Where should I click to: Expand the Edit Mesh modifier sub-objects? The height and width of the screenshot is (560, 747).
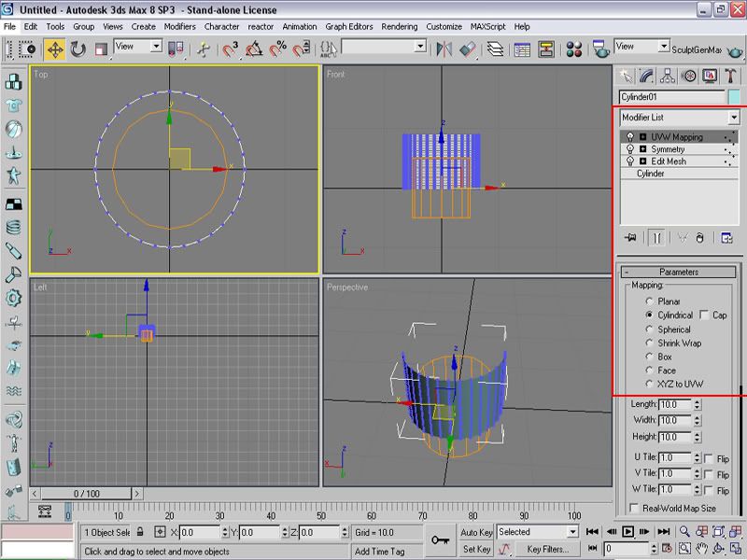point(643,161)
